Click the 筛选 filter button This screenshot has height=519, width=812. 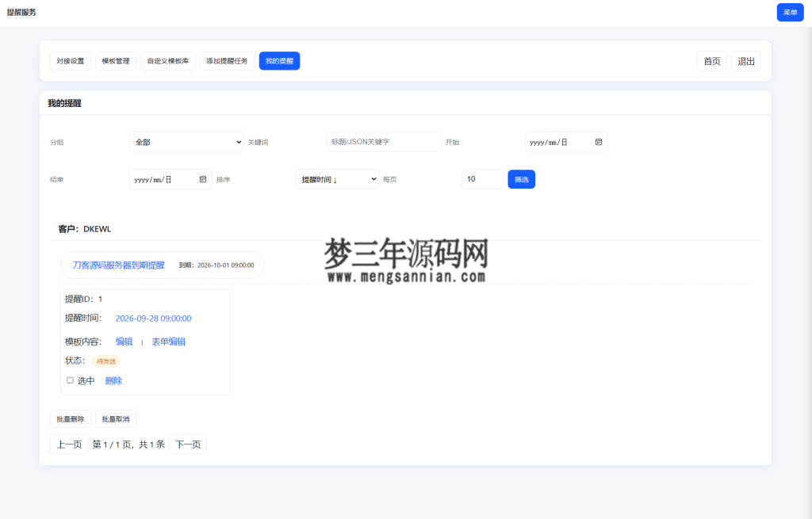[x=521, y=179]
